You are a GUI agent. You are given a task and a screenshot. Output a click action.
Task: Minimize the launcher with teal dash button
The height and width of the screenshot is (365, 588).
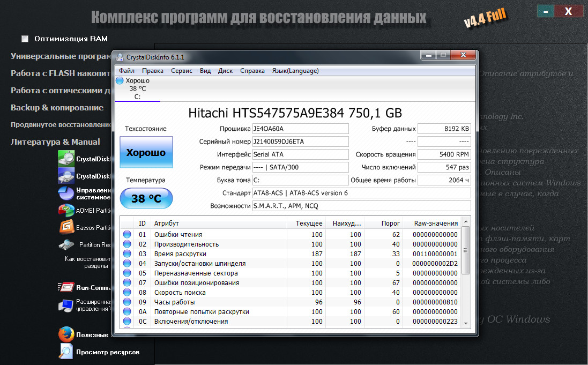tap(546, 11)
